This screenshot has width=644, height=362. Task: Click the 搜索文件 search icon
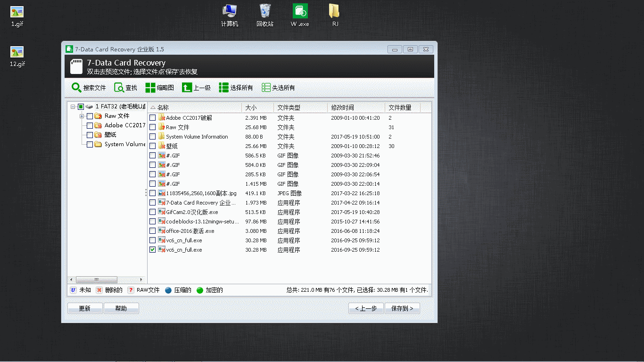[76, 88]
